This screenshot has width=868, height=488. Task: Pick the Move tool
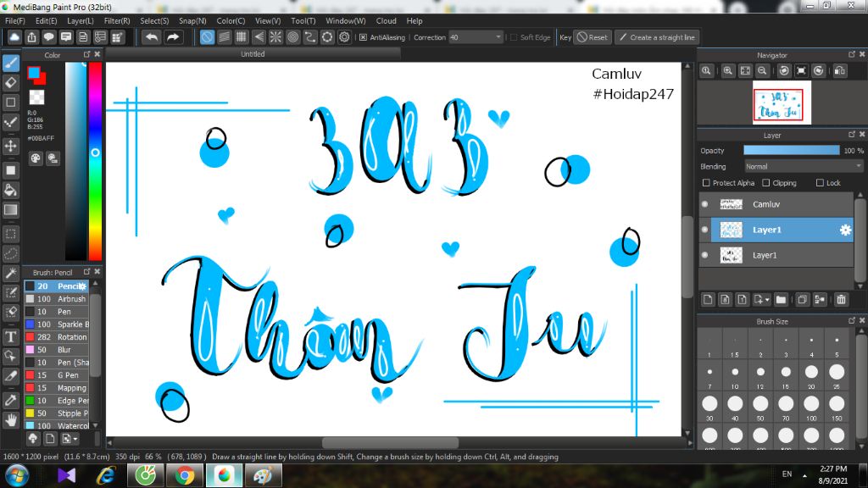click(x=10, y=146)
